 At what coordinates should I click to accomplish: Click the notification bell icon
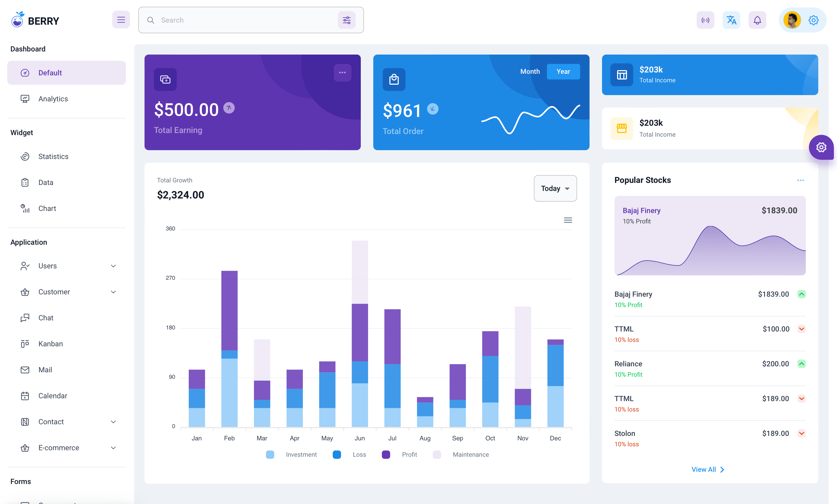pos(757,20)
